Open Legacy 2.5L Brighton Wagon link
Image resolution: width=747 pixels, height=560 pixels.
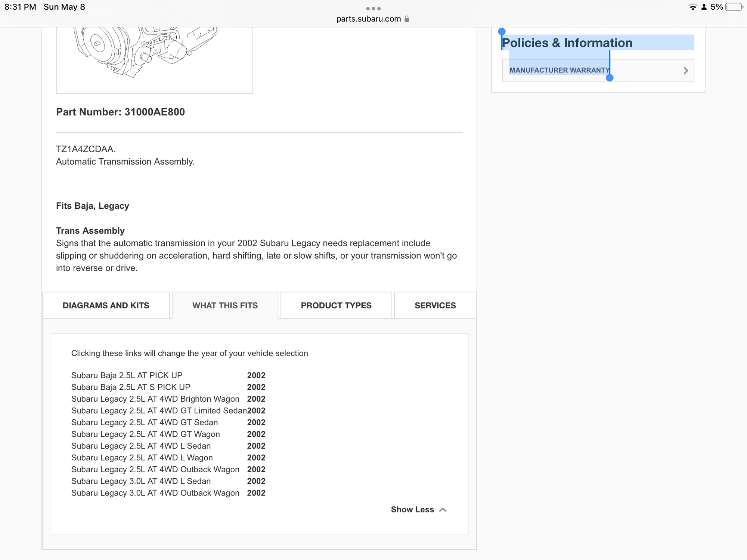[x=155, y=399]
